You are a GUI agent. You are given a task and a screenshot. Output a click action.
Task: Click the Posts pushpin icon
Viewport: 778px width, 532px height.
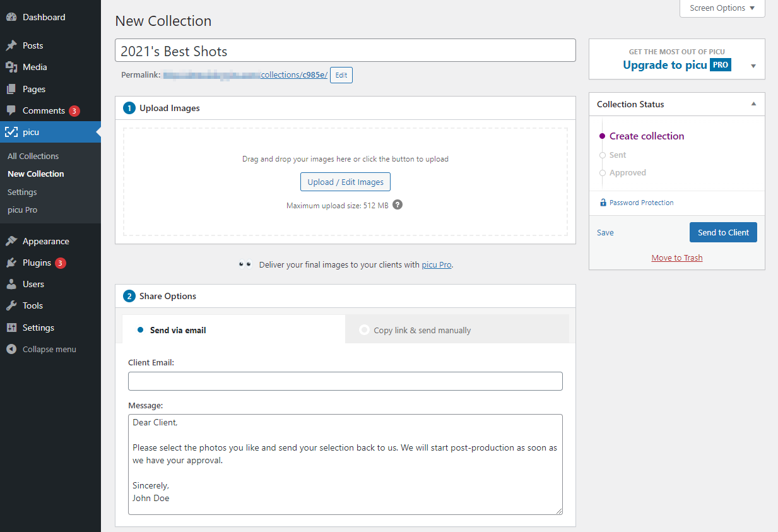click(x=11, y=46)
